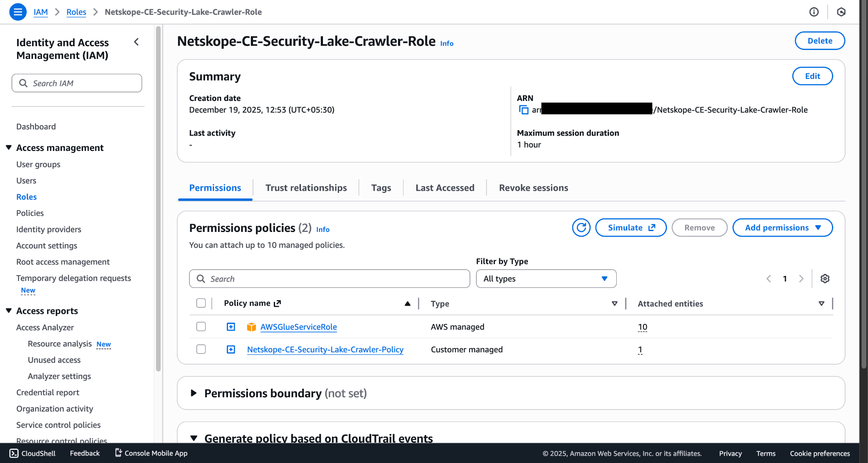Open the hexagon settings icon in header
The height and width of the screenshot is (463, 868).
[x=841, y=12]
